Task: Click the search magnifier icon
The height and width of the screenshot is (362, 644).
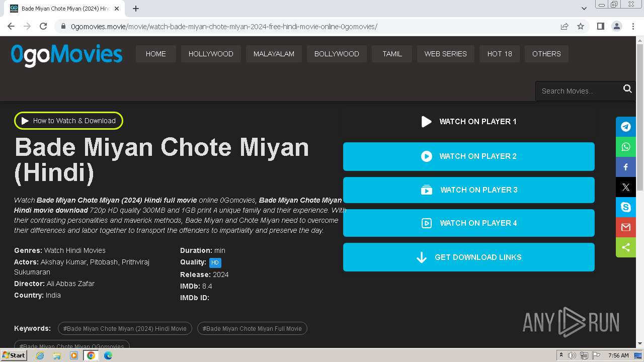Action: click(627, 89)
